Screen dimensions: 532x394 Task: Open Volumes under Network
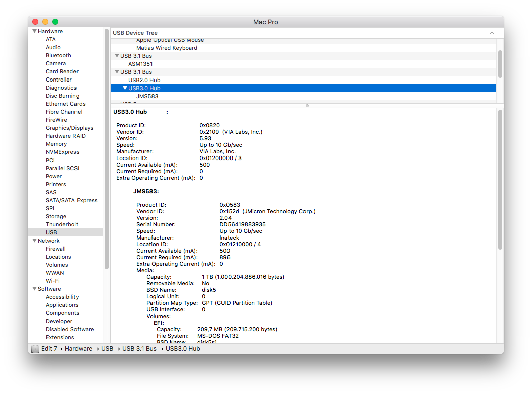(x=57, y=265)
